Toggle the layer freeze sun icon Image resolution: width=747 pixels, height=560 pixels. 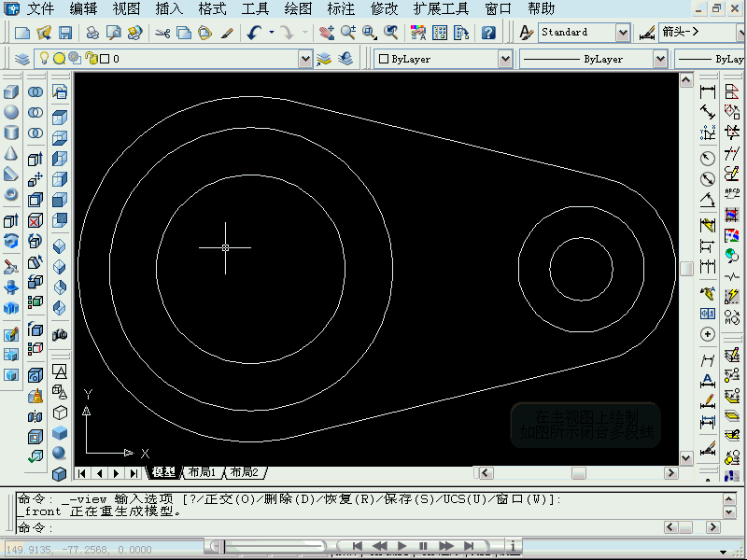58,59
